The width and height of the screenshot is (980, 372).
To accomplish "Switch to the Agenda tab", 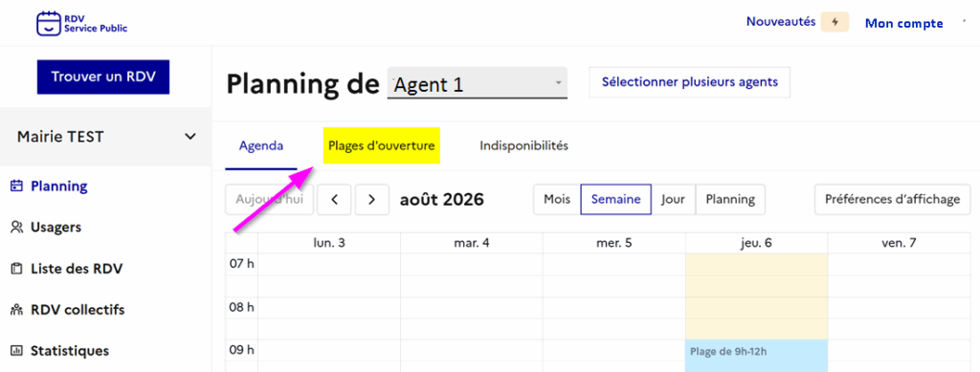I will tap(261, 146).
